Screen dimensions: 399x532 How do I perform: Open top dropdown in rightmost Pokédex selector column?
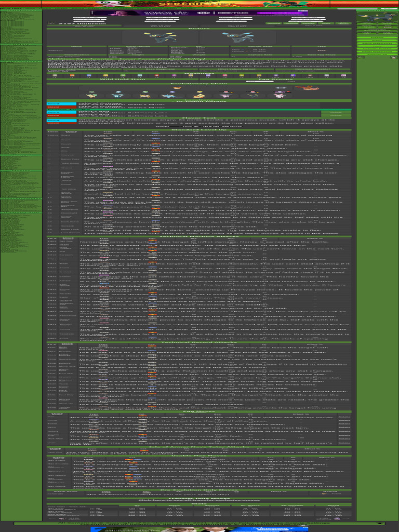309,18
